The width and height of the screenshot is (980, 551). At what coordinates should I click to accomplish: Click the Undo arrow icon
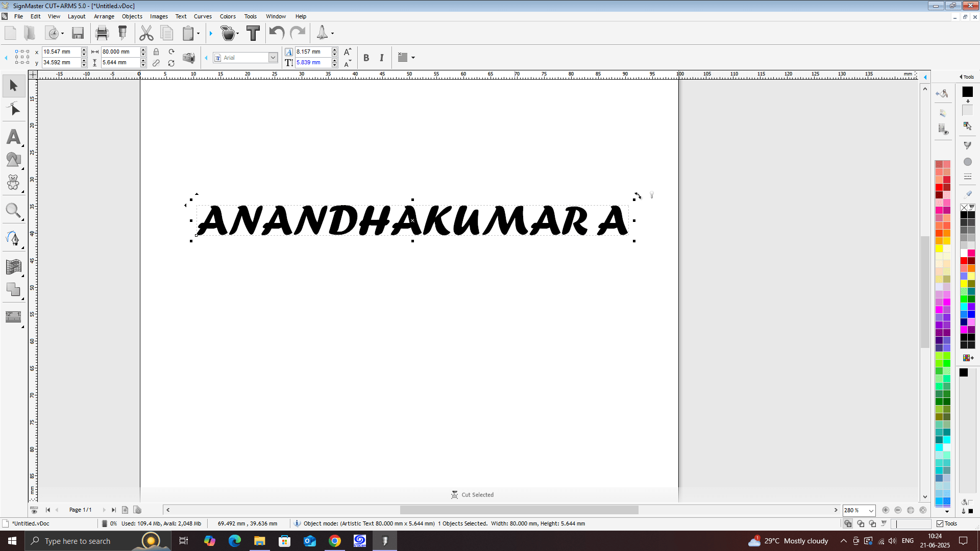click(277, 34)
